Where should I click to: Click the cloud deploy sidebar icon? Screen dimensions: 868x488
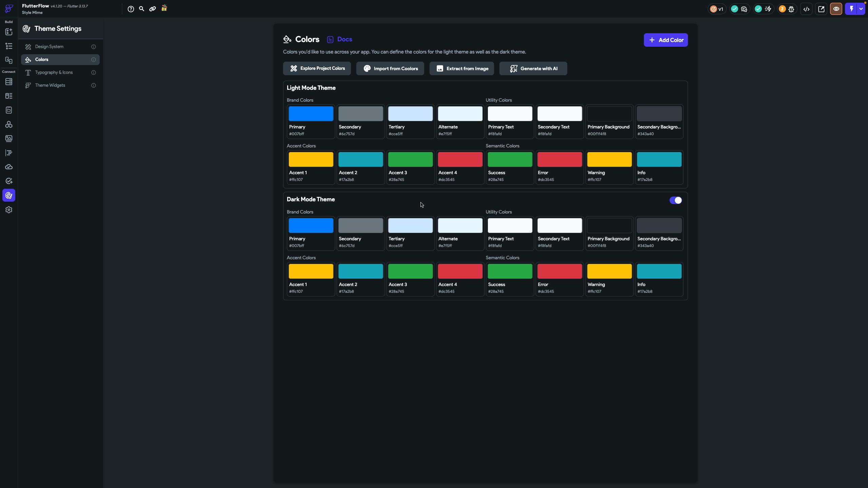(9, 167)
